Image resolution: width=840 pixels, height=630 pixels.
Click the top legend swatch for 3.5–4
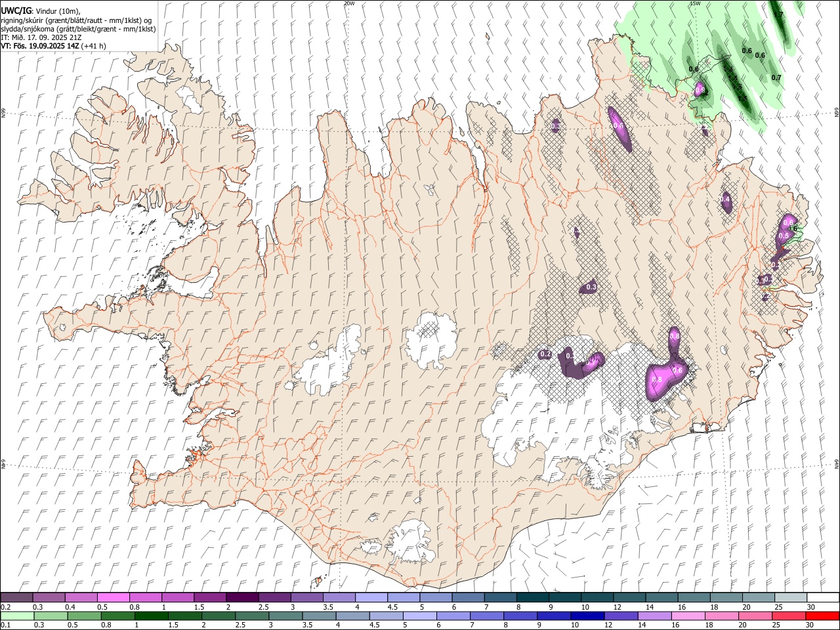point(339,597)
